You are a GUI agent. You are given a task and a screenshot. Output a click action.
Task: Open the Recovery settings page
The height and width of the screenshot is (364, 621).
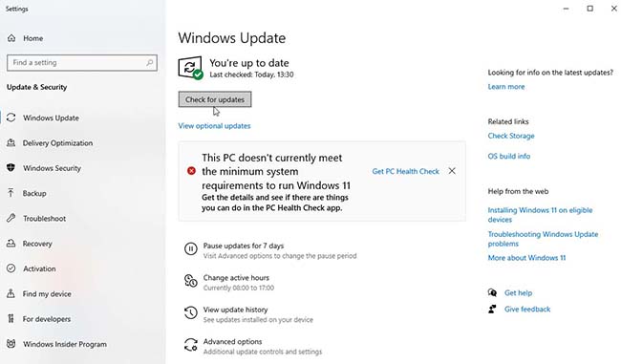tap(37, 244)
